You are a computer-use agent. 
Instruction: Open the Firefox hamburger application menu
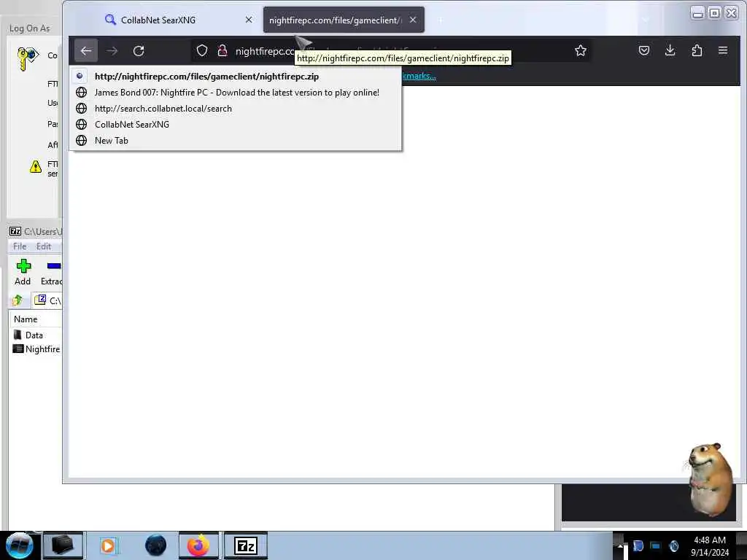pyautogui.click(x=723, y=50)
